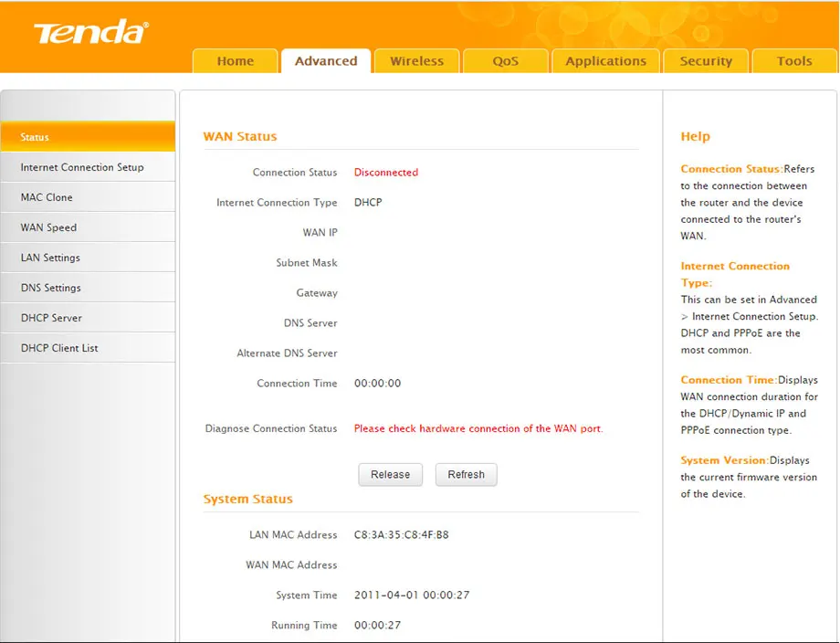The height and width of the screenshot is (643, 840).
Task: View the DHCP Client List
Action: click(88, 348)
